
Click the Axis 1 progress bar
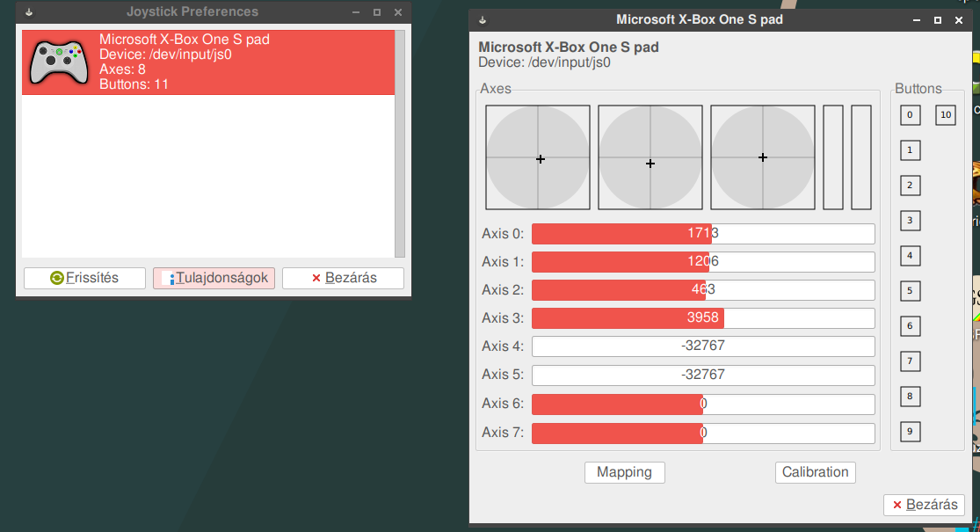703,262
